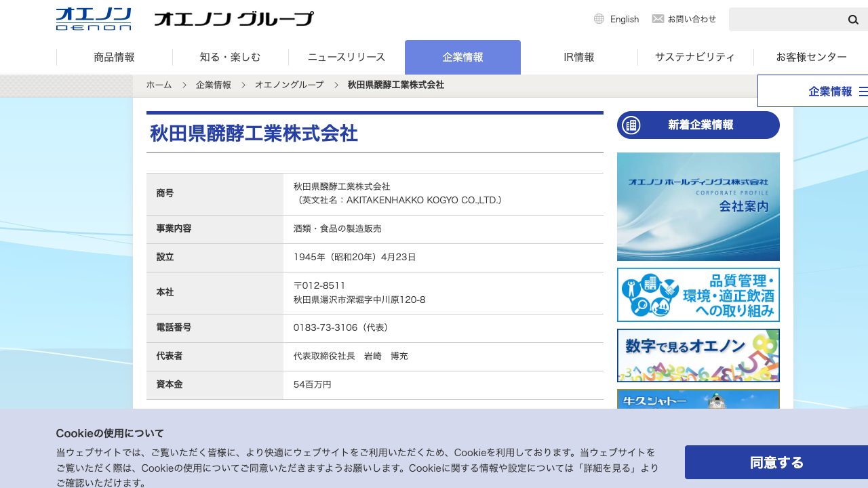Click the postal code 〒012-8511
868x488 pixels.
[x=319, y=285]
